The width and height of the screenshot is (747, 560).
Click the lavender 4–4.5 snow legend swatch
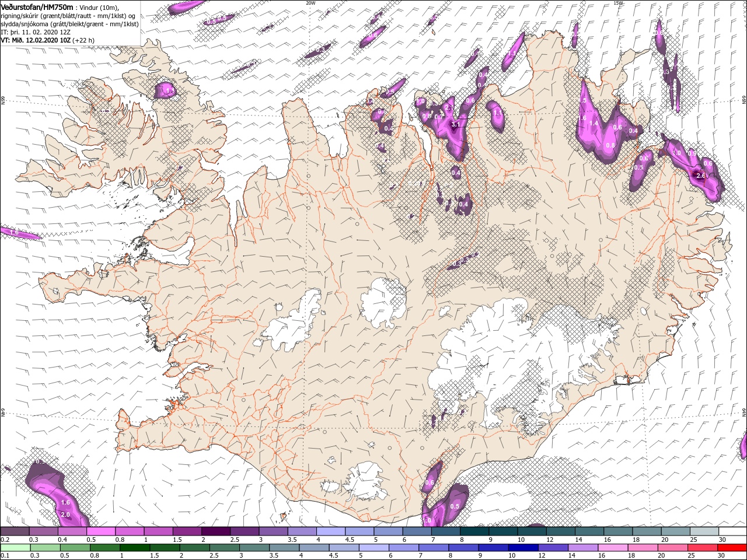tap(330, 531)
